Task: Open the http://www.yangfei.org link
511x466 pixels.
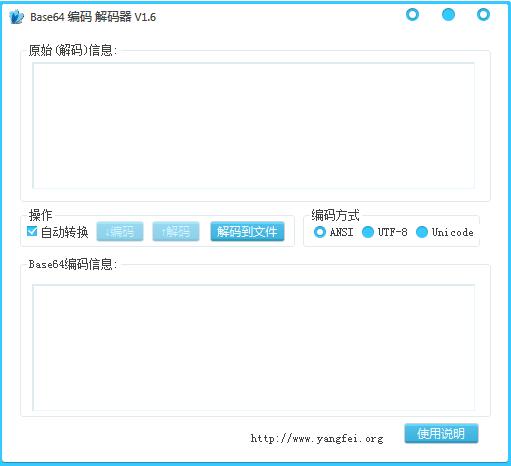Action: click(x=317, y=438)
